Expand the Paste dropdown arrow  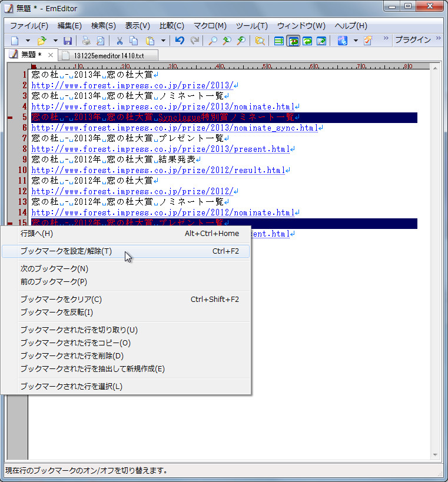163,41
